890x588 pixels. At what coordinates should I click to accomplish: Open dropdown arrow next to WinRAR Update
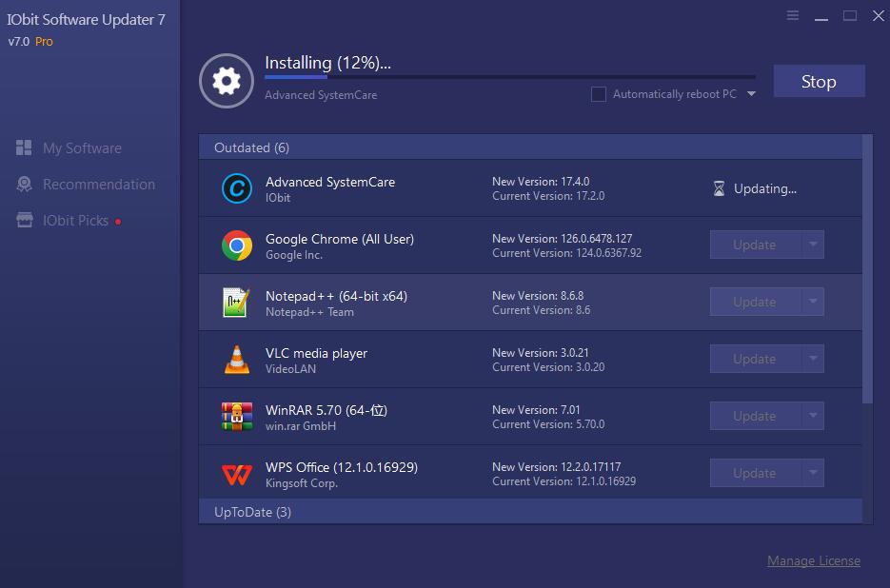pyautogui.click(x=813, y=416)
